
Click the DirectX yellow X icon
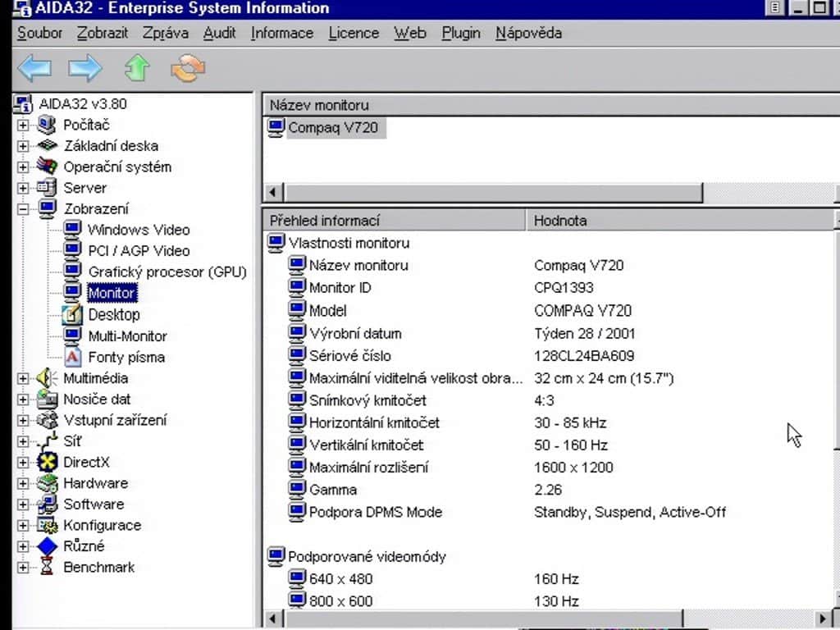pyautogui.click(x=47, y=462)
